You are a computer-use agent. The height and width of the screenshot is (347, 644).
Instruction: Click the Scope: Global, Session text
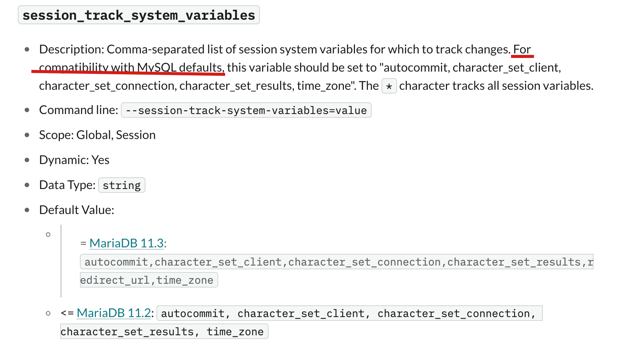[97, 135]
